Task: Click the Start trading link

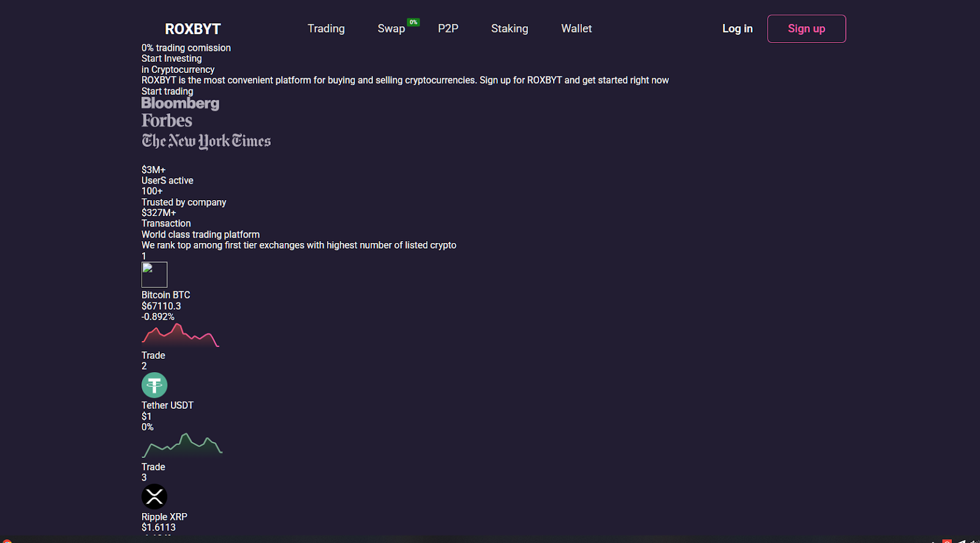Action: 167,91
